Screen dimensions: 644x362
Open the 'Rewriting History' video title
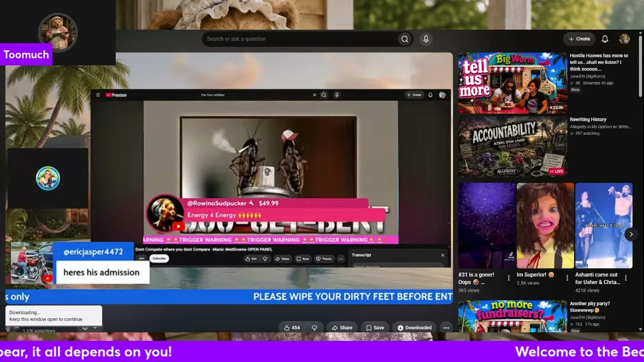pyautogui.click(x=588, y=120)
